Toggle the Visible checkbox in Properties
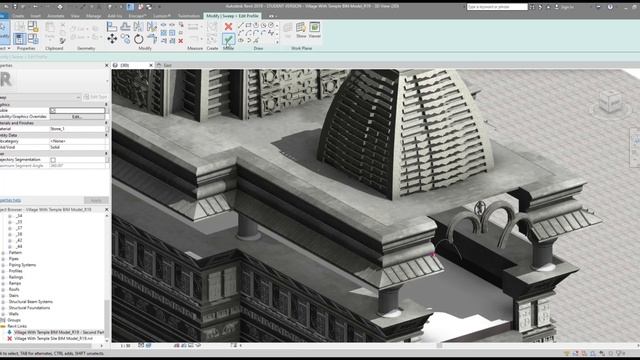The height and width of the screenshot is (360, 640). pyautogui.click(x=53, y=111)
